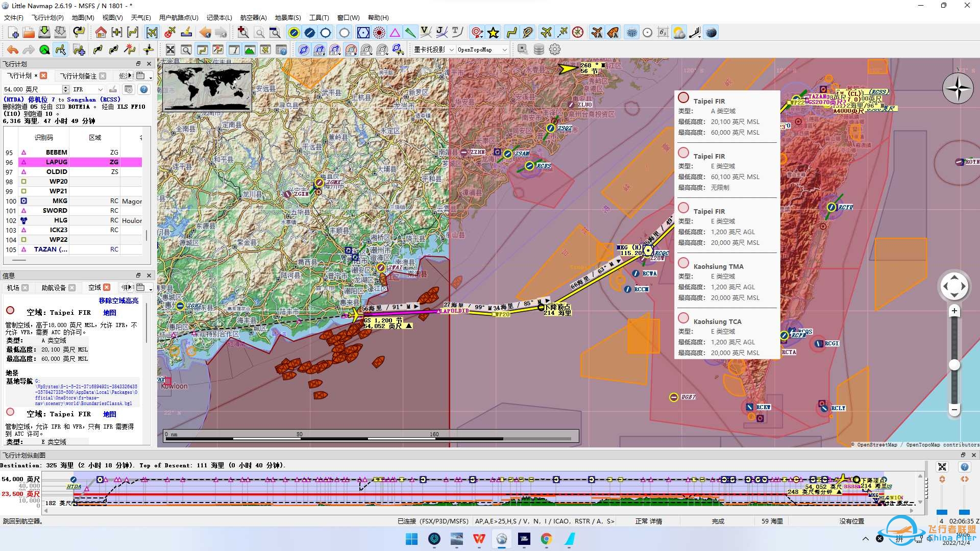
Task: Calculate flight plan with green icon
Action: [44, 49]
